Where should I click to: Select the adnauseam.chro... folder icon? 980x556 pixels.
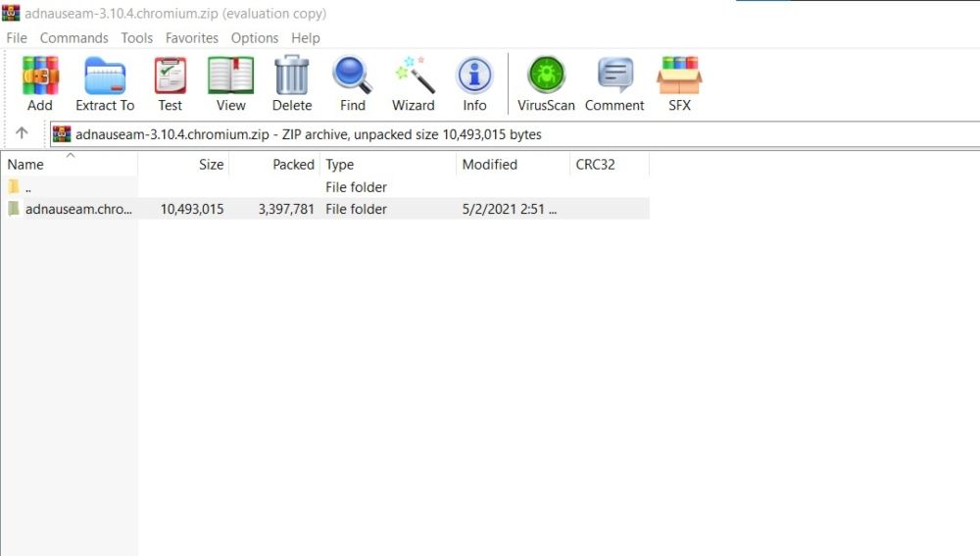coord(14,208)
